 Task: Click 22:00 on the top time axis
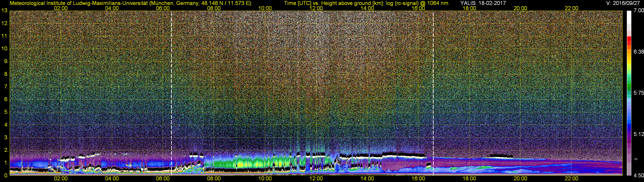coord(571,8)
